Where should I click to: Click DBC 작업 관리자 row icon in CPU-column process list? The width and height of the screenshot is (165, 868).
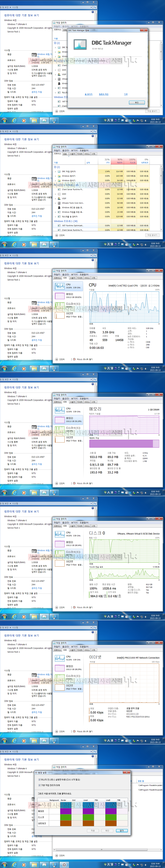(x=59, y=172)
